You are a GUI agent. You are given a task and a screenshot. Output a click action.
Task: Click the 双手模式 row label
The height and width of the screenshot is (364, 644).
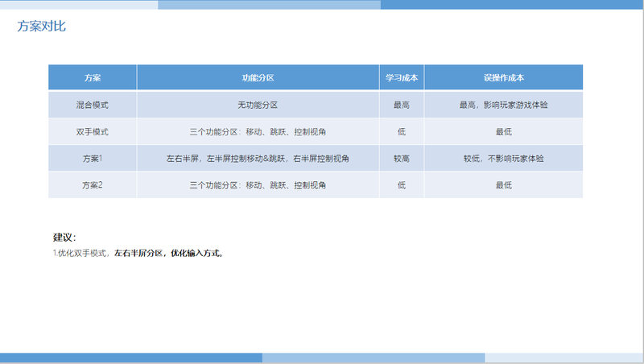click(93, 131)
